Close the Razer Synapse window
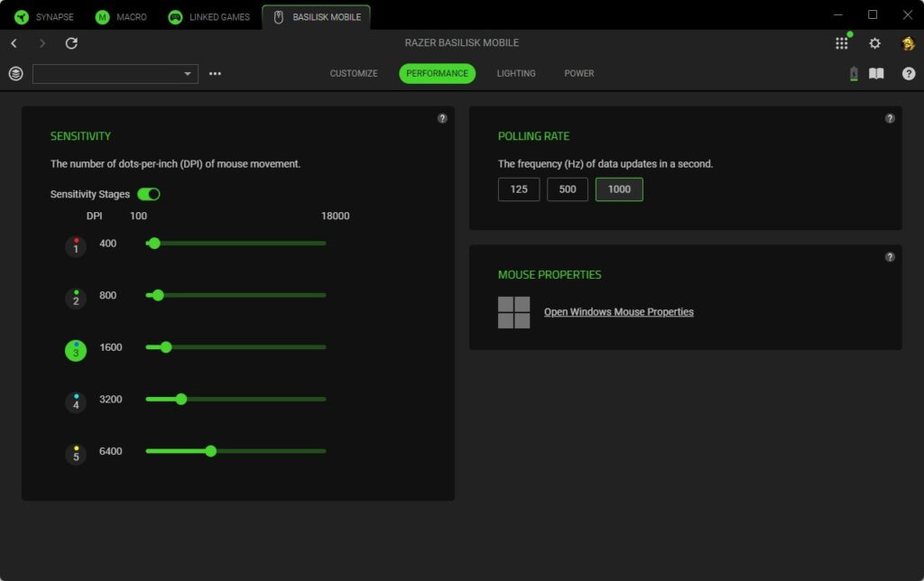Screen dimensions: 924x581 click(908, 14)
